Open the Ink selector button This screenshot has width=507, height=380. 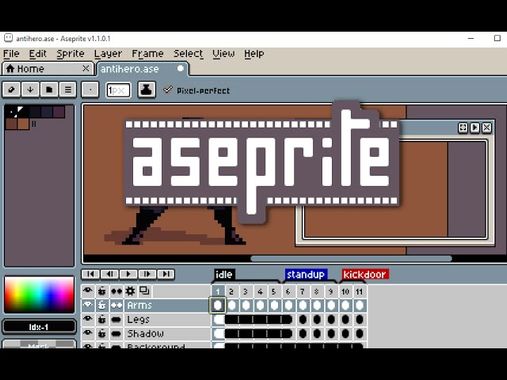pos(146,90)
